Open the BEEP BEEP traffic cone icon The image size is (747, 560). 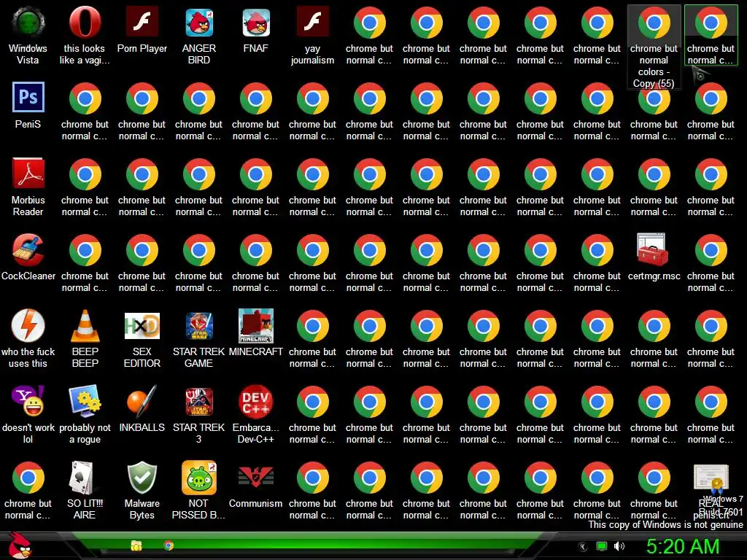pyautogui.click(x=85, y=326)
